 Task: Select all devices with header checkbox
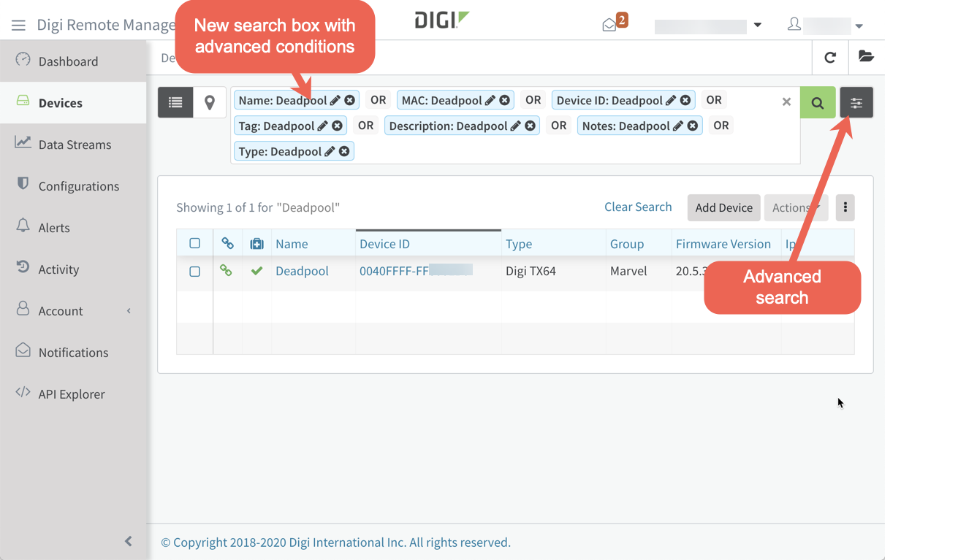(194, 244)
